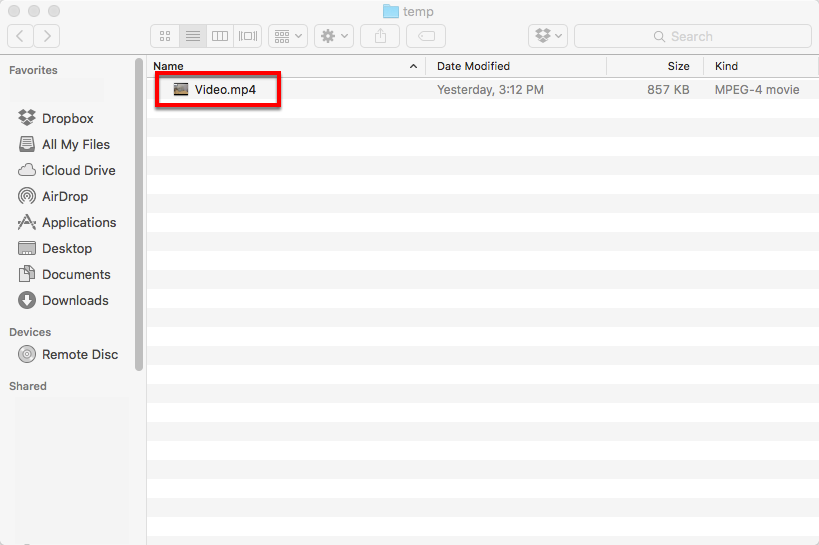Image resolution: width=819 pixels, height=545 pixels.
Task: Select All My Files in sidebar
Action: coord(64,144)
